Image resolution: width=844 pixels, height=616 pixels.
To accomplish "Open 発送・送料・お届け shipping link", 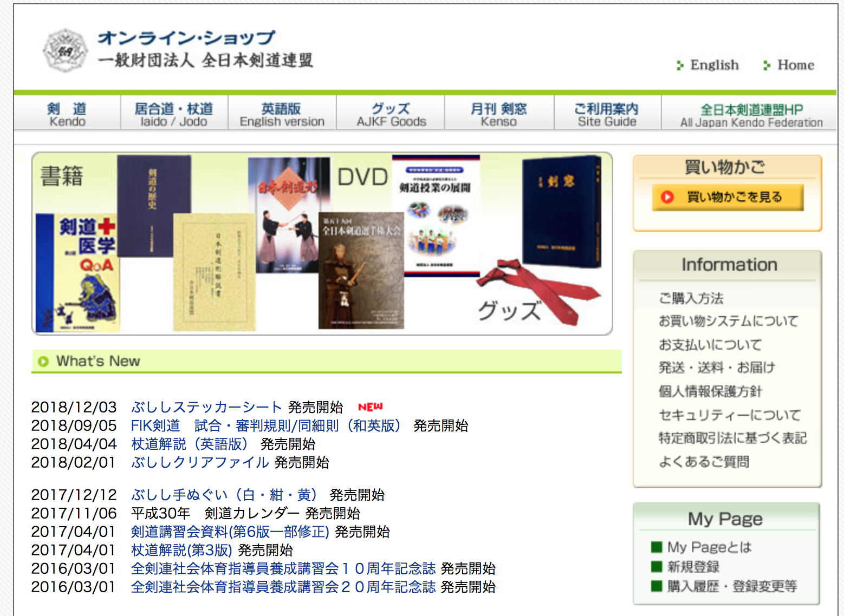I will 717,368.
